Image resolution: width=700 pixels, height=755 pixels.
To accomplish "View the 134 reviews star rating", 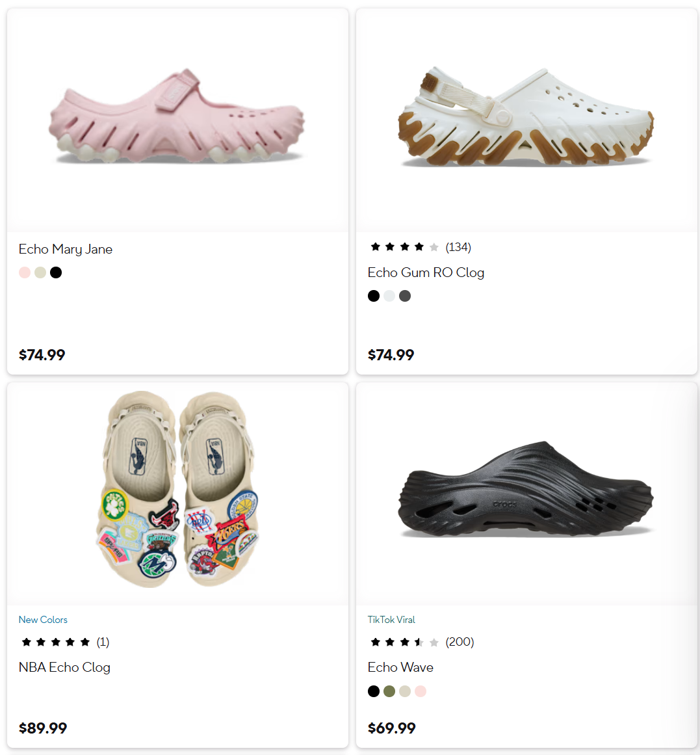I will [420, 247].
